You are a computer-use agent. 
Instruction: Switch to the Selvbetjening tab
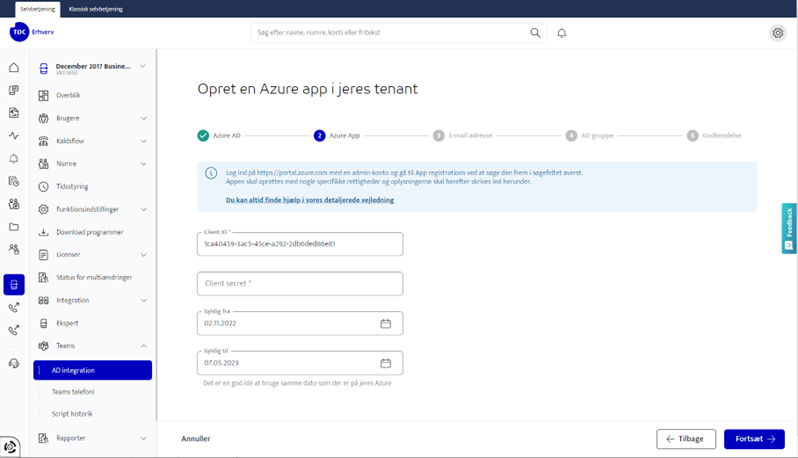coord(38,9)
